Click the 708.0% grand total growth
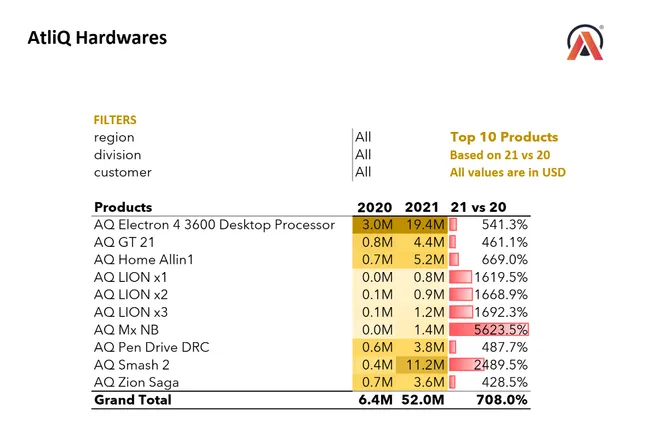 click(502, 400)
